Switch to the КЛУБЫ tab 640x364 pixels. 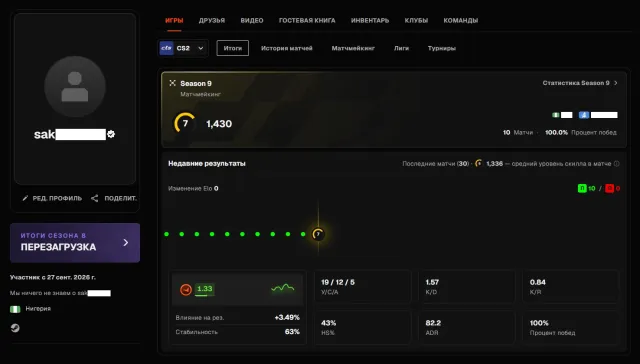coord(416,20)
